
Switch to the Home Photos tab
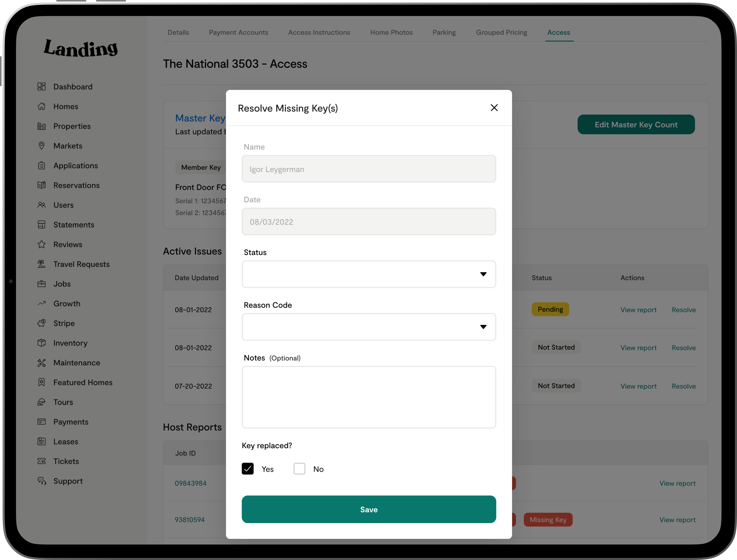[391, 32]
